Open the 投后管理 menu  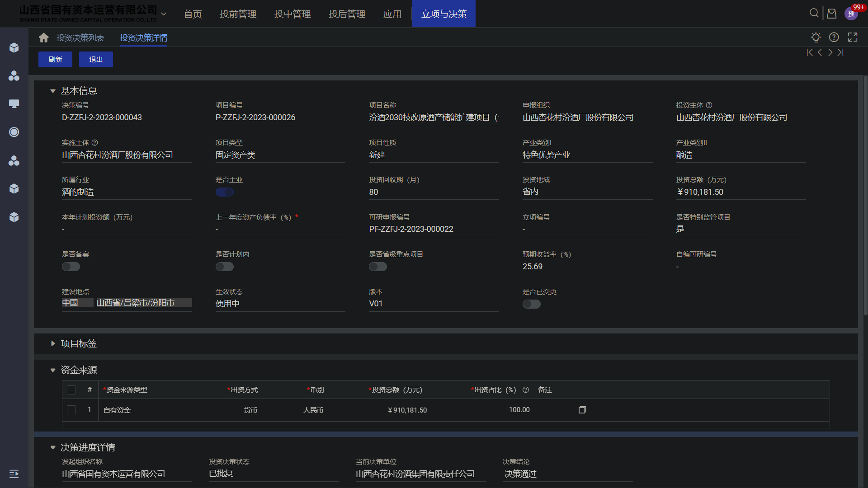(x=347, y=14)
